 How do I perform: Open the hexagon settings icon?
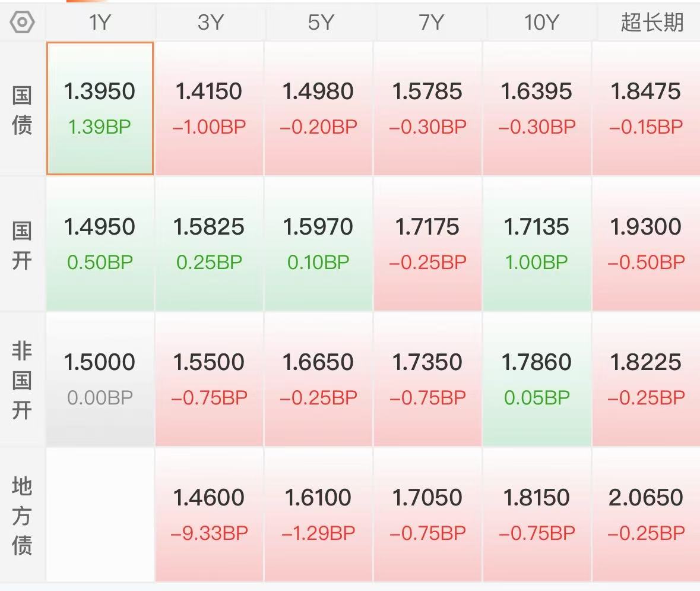coord(22,22)
